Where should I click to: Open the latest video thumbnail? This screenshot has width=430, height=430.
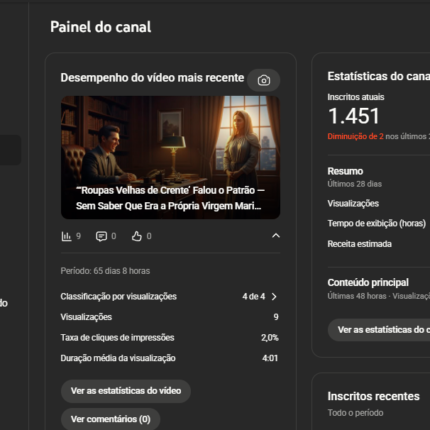[170, 157]
